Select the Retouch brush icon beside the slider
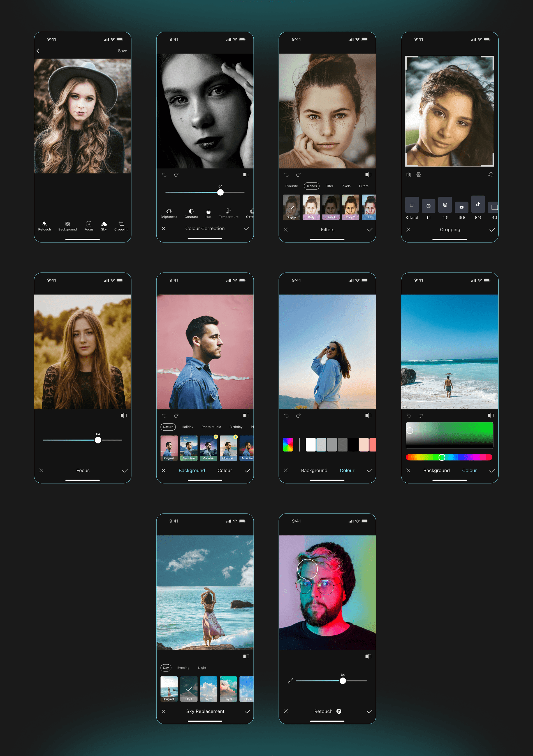The image size is (533, 756). point(290,681)
